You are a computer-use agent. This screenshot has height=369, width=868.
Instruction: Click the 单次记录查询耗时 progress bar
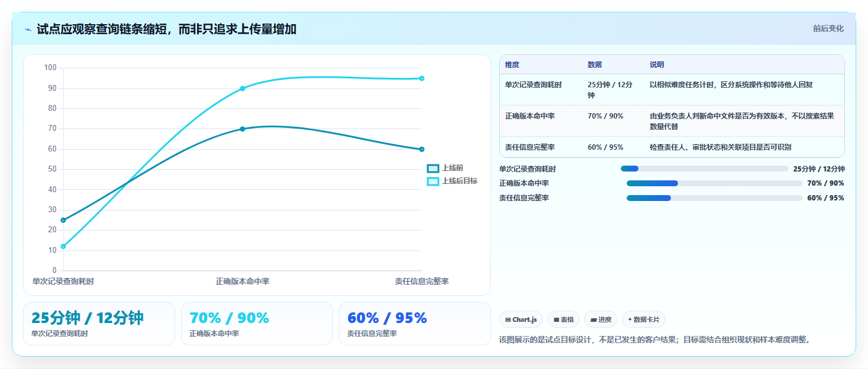point(705,169)
